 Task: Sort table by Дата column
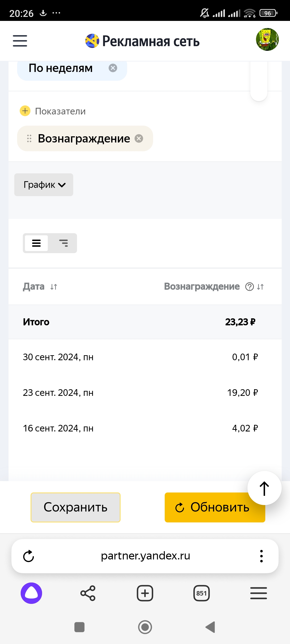pos(53,287)
